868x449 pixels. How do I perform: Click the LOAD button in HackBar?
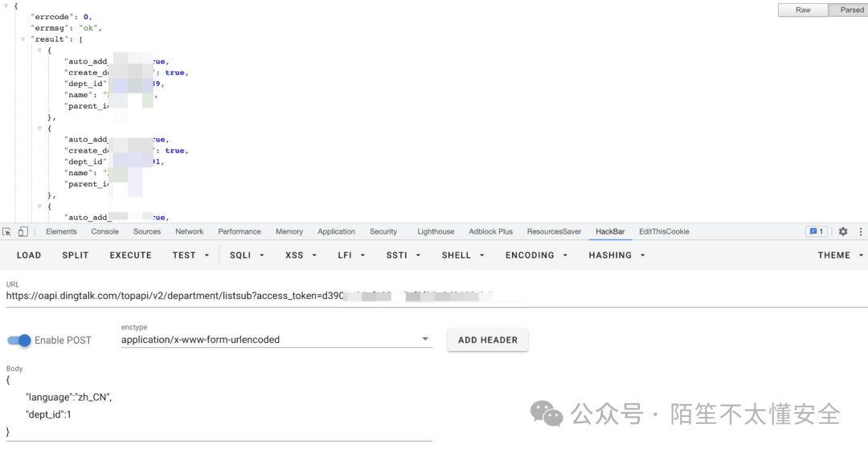click(x=29, y=255)
